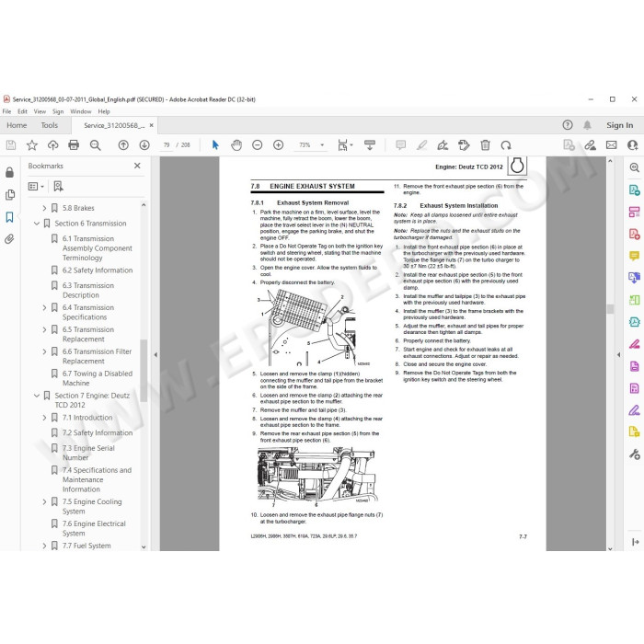
Task: Click the page number input field
Action: pyautogui.click(x=167, y=145)
